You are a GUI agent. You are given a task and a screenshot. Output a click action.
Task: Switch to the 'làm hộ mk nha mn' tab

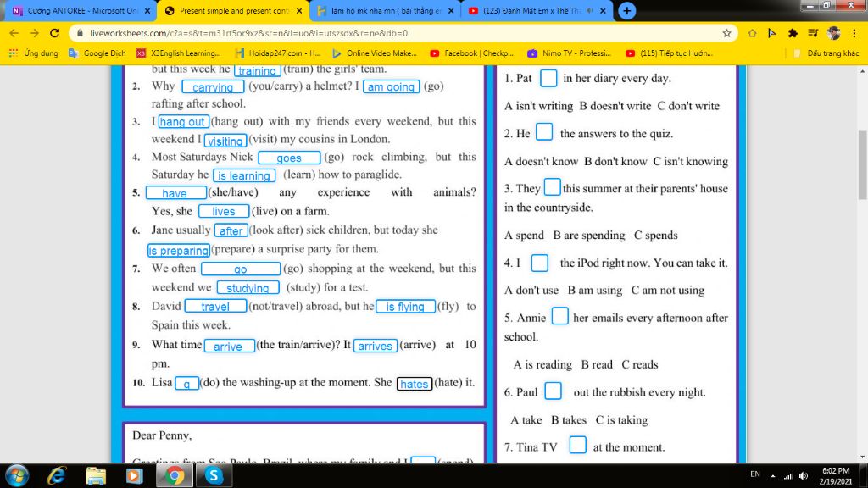[386, 10]
